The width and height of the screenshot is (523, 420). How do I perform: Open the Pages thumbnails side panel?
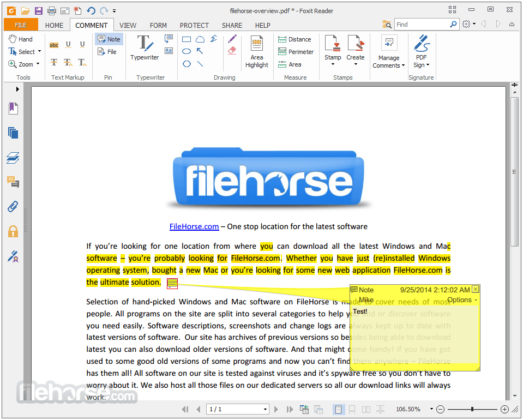tap(13, 133)
